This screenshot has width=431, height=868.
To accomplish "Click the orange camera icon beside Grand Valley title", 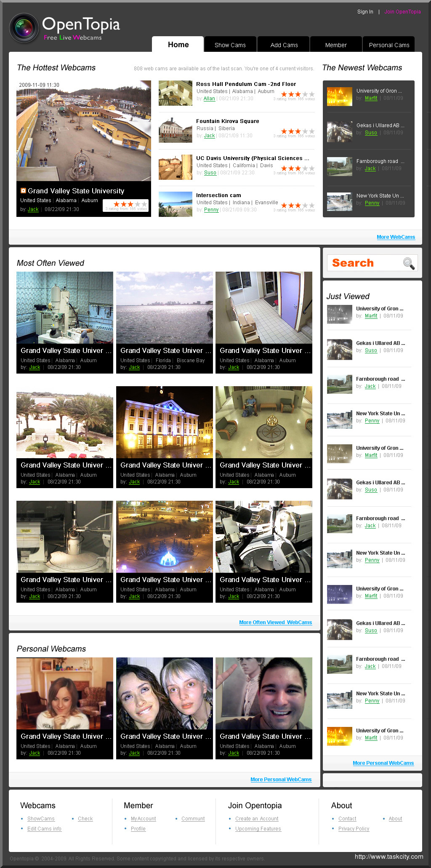I will pyautogui.click(x=24, y=191).
